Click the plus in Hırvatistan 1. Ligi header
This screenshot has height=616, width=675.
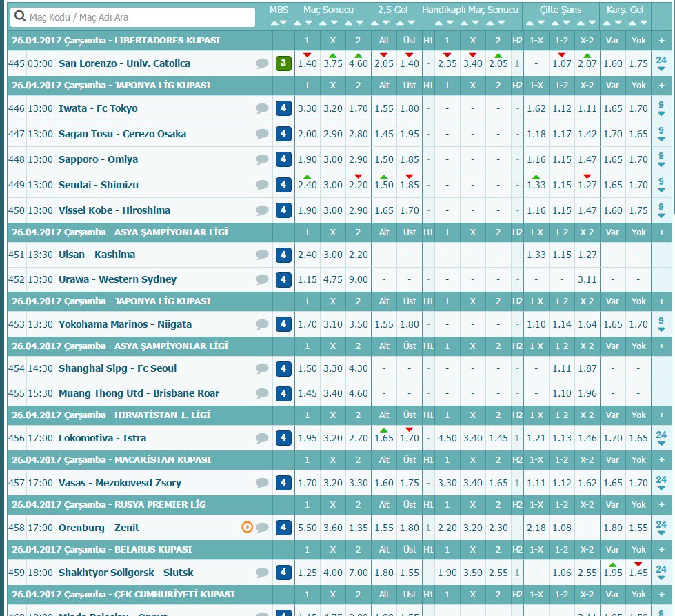[662, 415]
